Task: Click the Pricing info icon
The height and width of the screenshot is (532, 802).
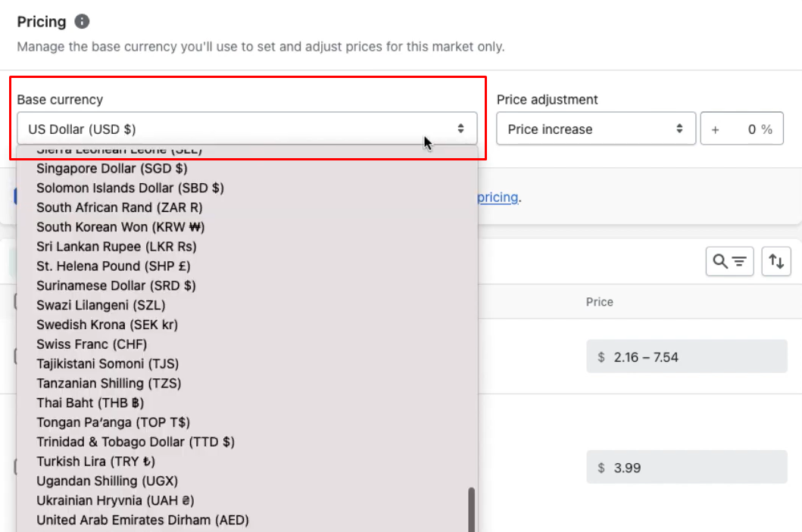Action: click(x=82, y=21)
